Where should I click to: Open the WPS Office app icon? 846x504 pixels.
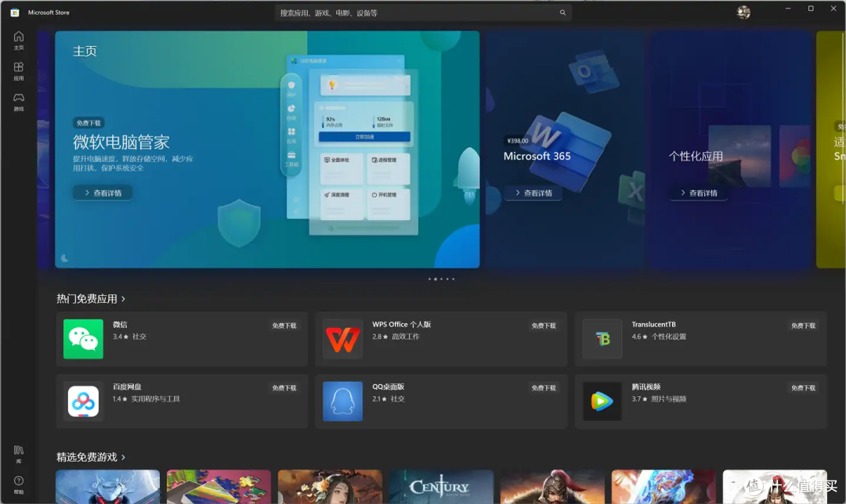pyautogui.click(x=342, y=339)
